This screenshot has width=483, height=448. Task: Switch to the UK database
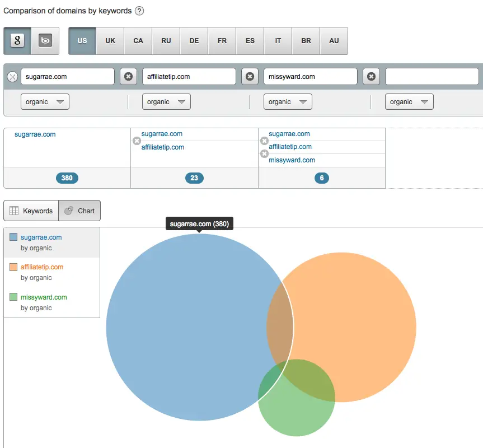110,41
